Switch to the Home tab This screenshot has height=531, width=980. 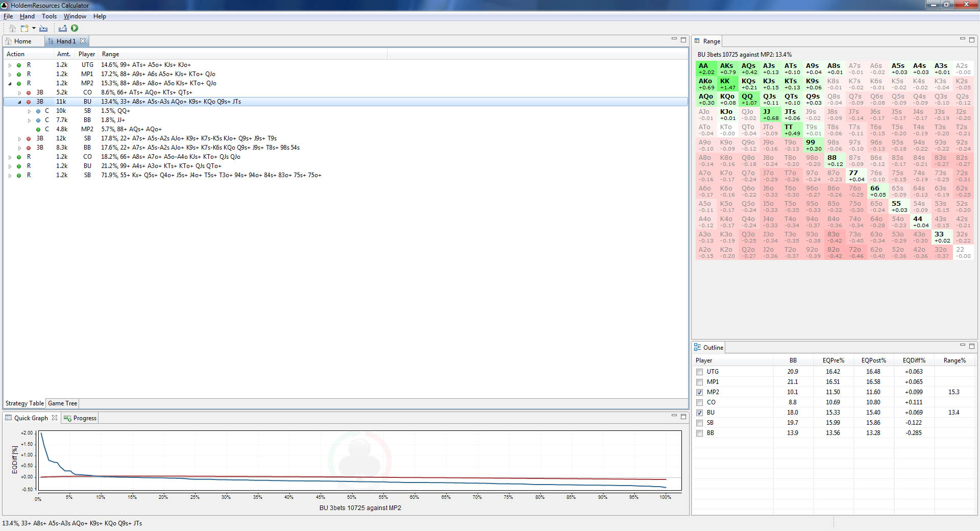pos(18,41)
